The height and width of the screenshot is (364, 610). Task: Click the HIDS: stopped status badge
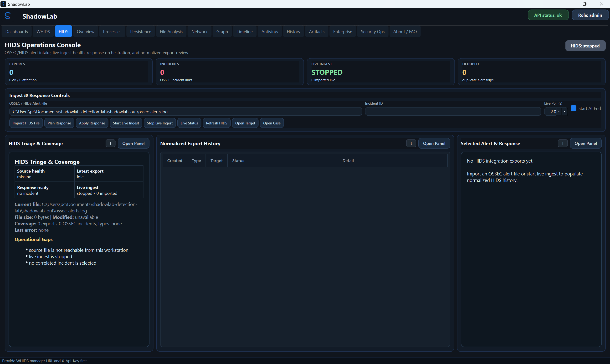(585, 46)
